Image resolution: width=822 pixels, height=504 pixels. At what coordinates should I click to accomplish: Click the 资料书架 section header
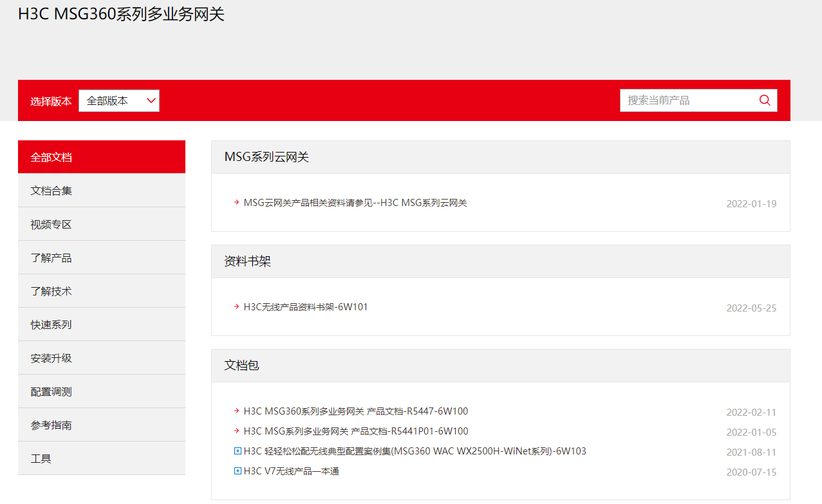point(501,261)
